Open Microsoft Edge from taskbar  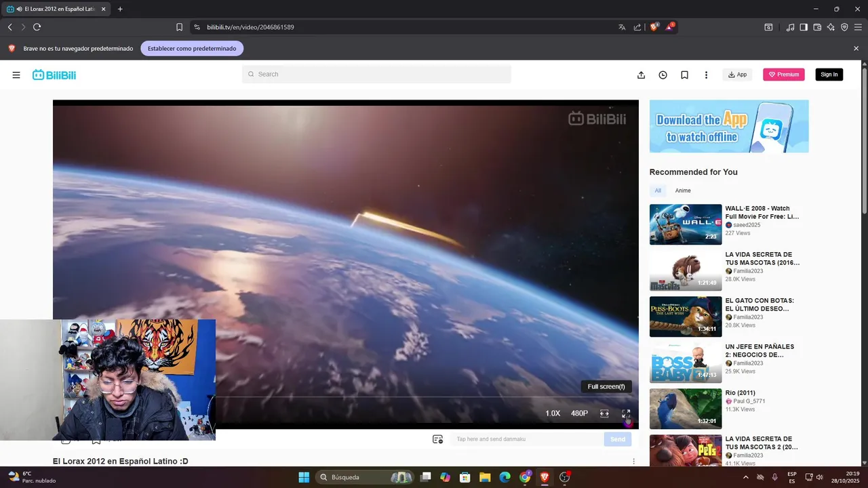pos(505,477)
